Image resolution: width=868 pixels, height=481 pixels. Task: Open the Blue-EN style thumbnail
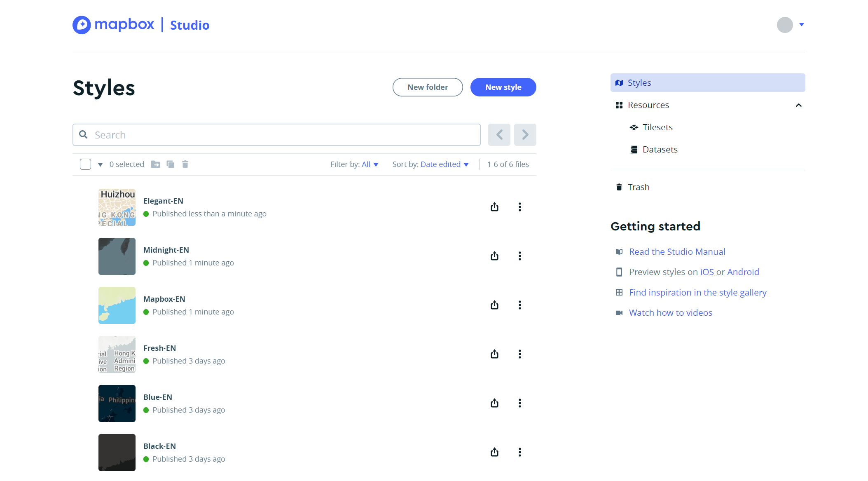pos(117,403)
